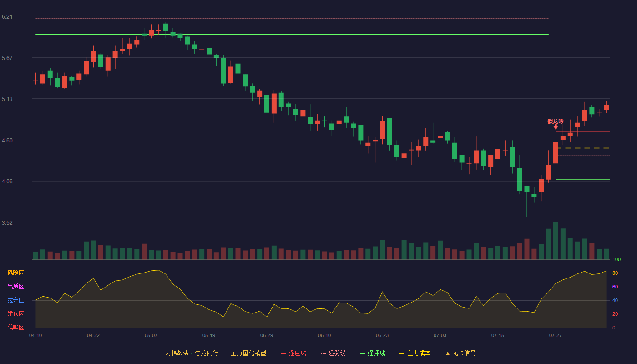Click the 出货区 zone label

(15, 287)
